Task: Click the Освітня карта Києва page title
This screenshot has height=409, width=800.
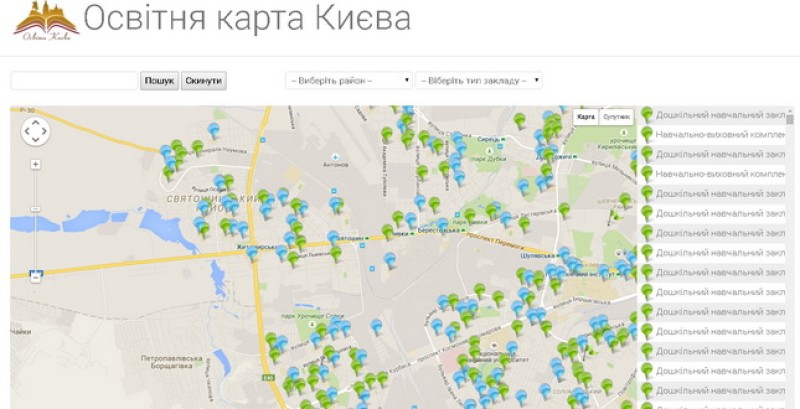Action: [247, 18]
